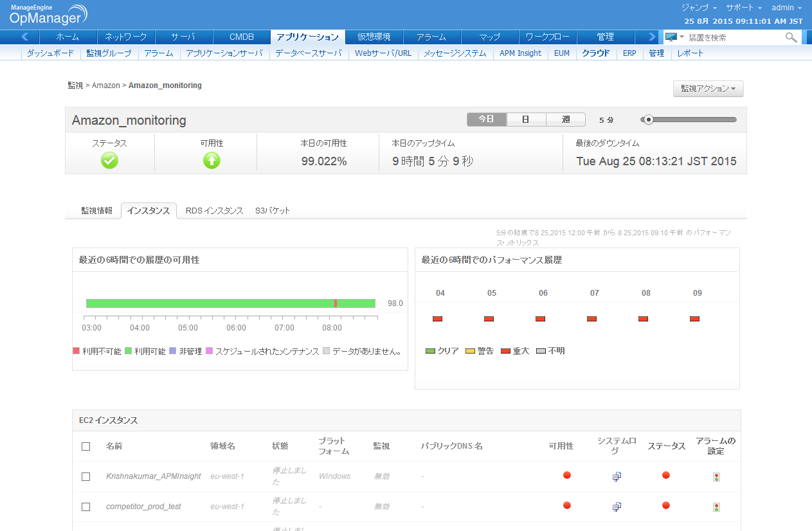The width and height of the screenshot is (812, 531).
Task: Select the 週 time period button
Action: [565, 120]
